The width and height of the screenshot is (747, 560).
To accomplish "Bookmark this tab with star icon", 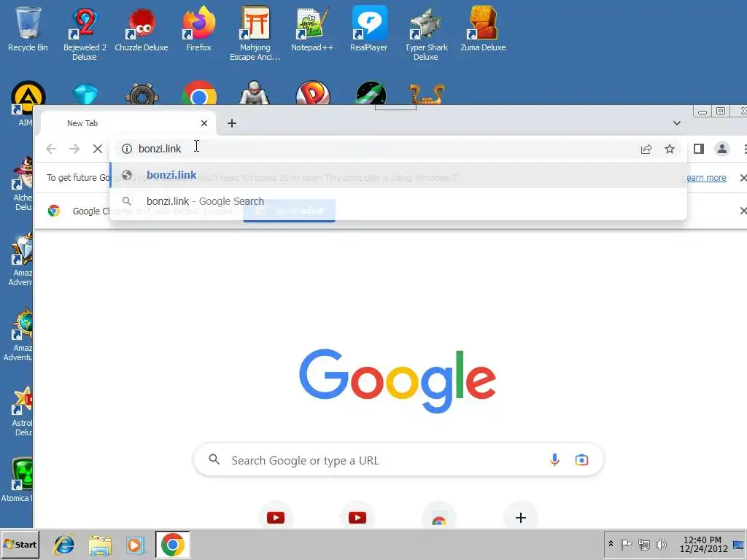I will coord(670,149).
